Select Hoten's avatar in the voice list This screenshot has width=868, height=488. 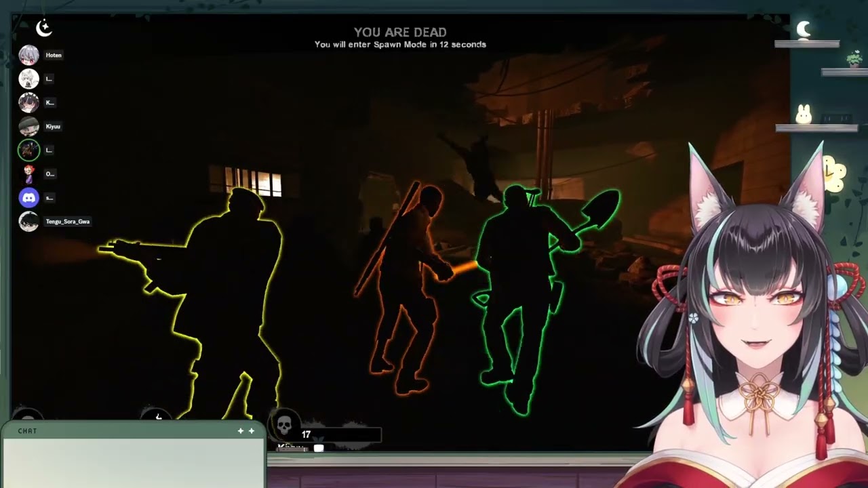28,55
